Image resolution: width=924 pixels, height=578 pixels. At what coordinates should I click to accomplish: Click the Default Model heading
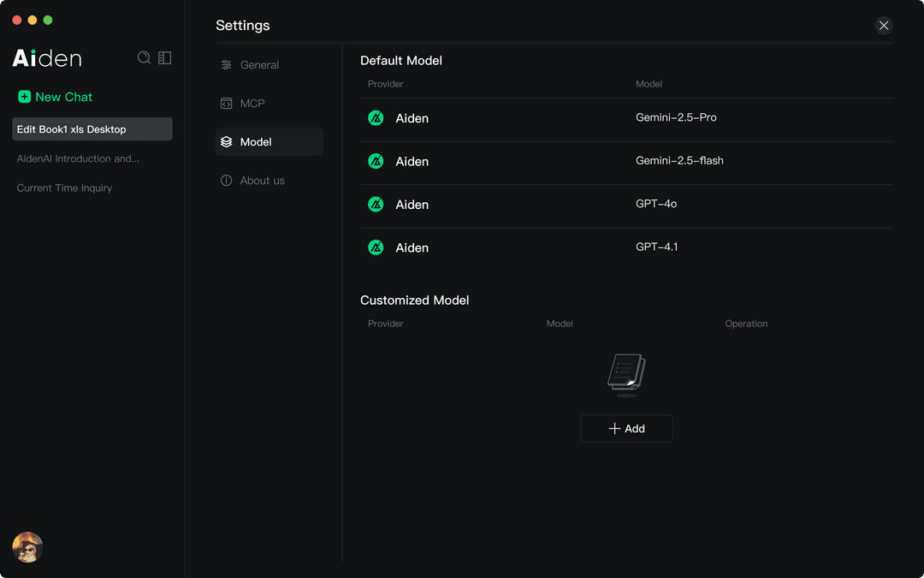(x=400, y=61)
